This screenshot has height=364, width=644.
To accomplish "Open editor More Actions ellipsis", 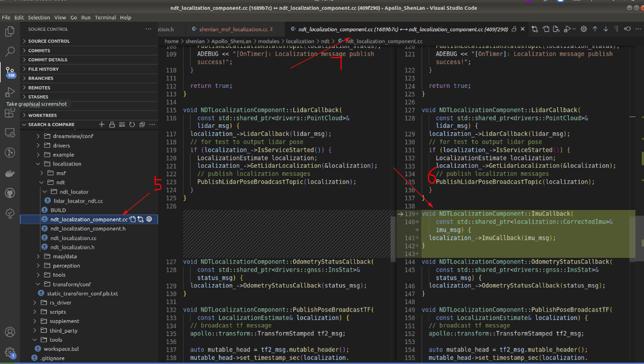I will (638, 29).
